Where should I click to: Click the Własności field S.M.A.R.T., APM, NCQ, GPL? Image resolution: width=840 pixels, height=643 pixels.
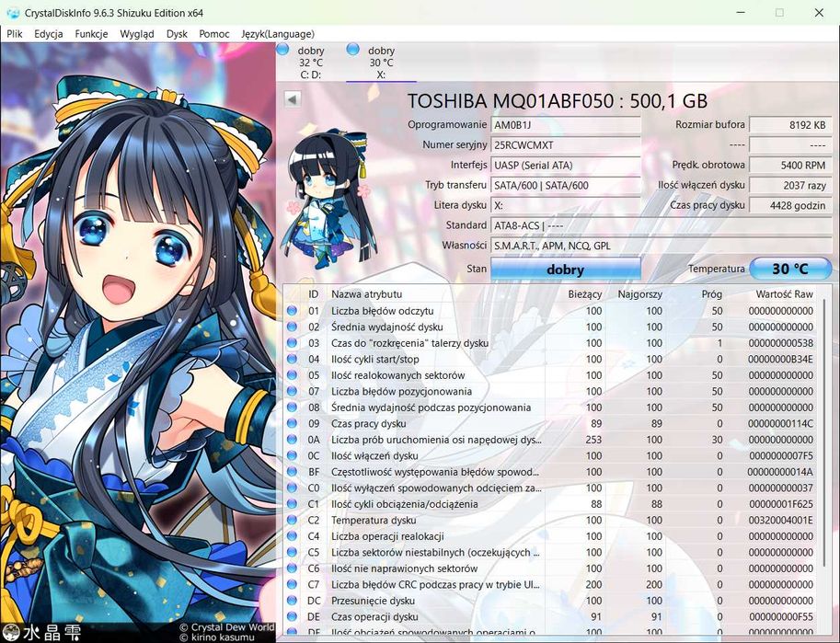coord(662,246)
